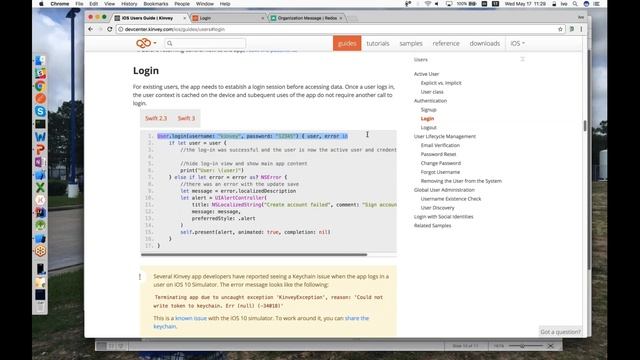Go to Email Verification section

pos(440,145)
